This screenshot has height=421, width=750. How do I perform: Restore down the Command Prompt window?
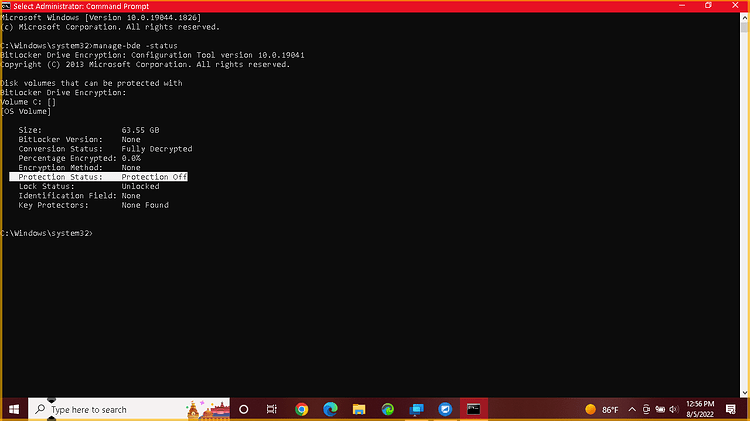click(708, 6)
